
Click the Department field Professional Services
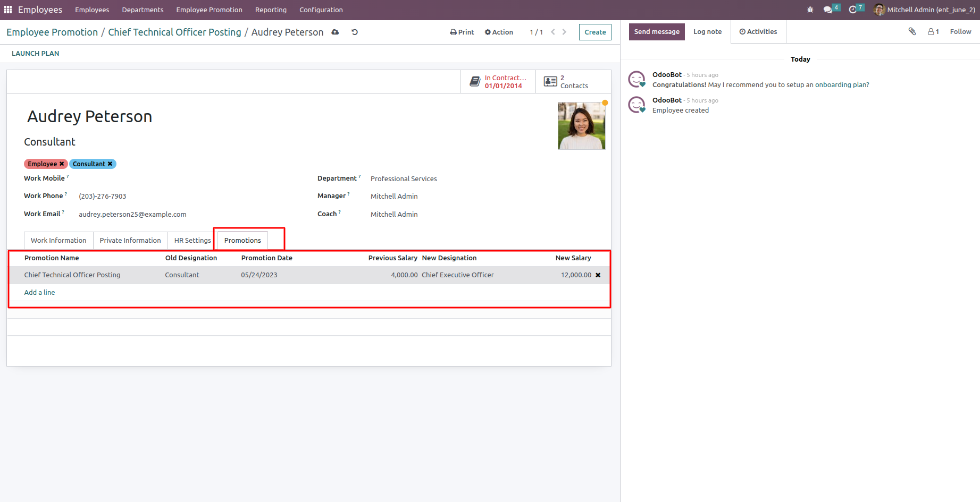coord(404,179)
